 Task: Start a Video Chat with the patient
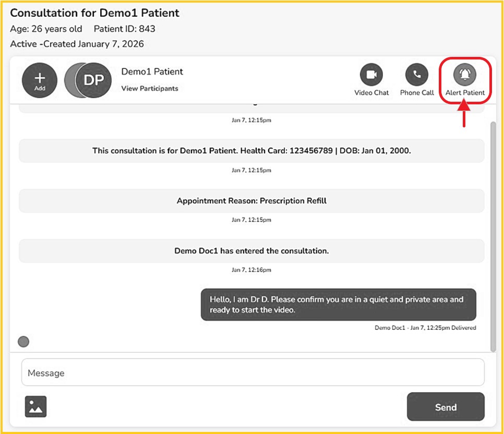pyautogui.click(x=371, y=75)
